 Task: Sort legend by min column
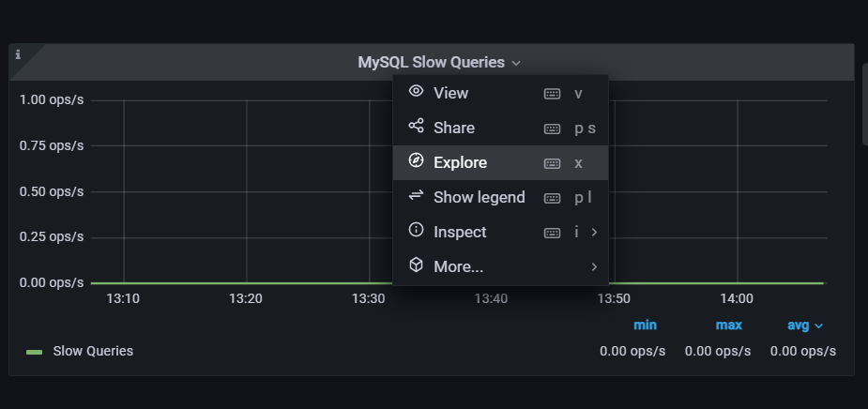[x=645, y=326]
